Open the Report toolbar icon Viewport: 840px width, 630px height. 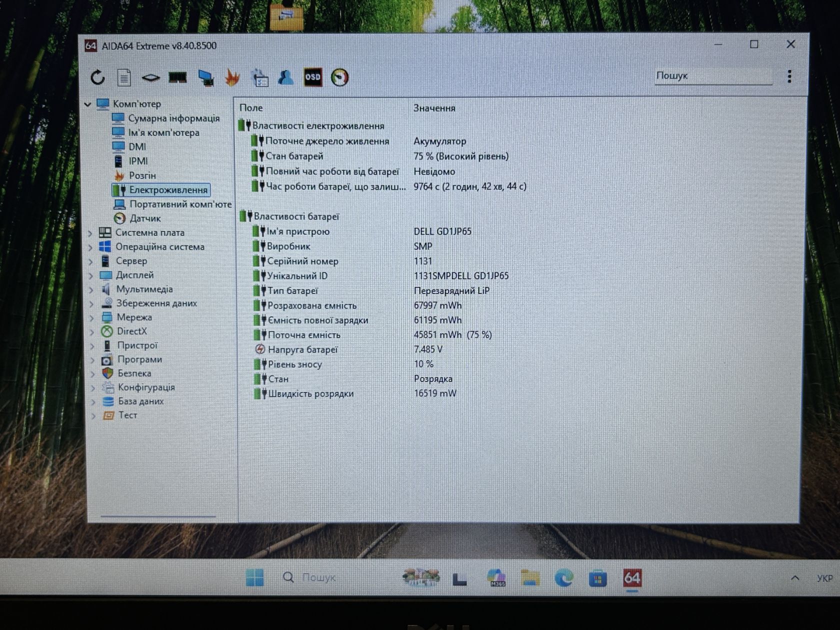(x=124, y=77)
